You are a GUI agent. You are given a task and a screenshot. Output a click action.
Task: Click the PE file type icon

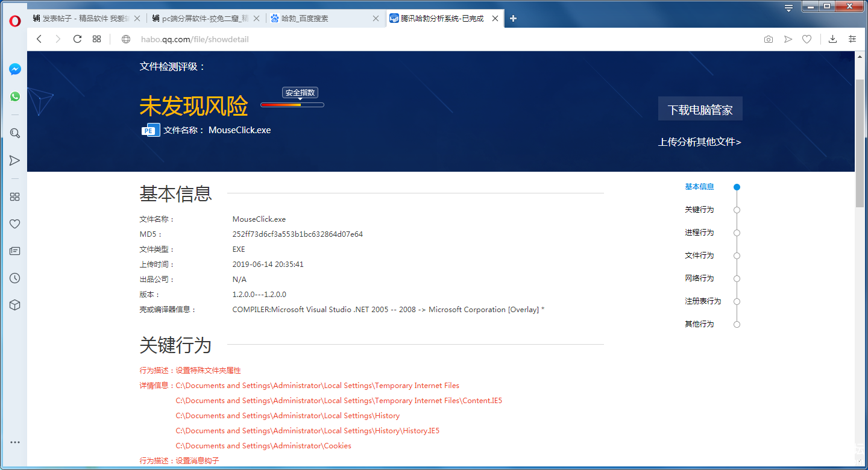point(150,130)
